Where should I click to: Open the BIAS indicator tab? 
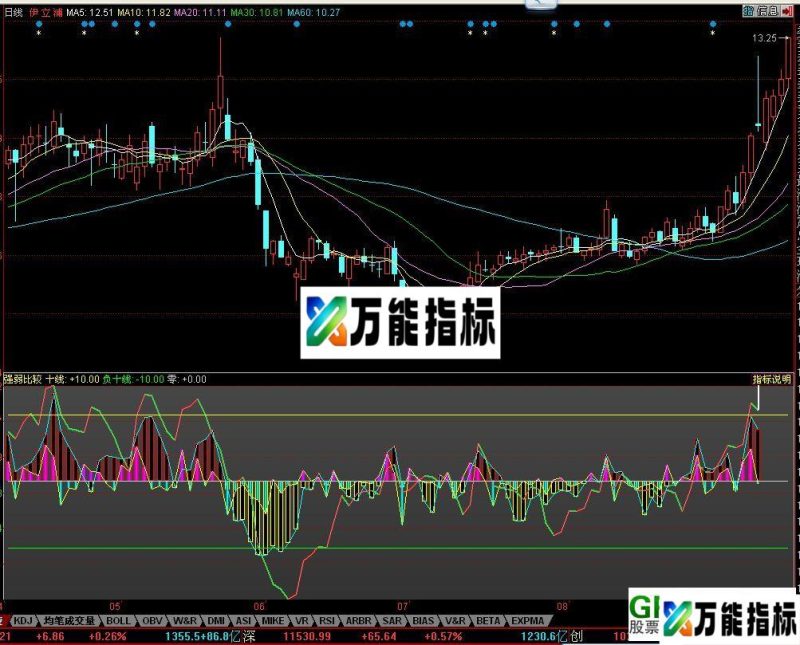point(423,621)
